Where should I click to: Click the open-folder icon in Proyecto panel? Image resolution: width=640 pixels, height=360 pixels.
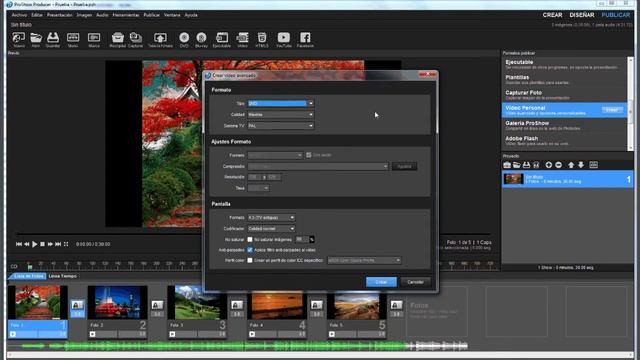(x=517, y=165)
